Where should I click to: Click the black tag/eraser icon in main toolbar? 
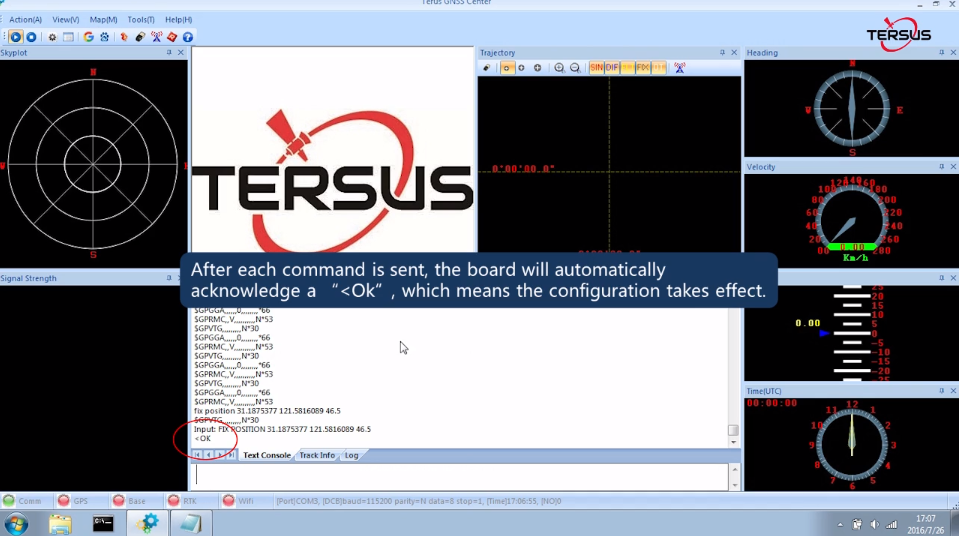point(140,37)
